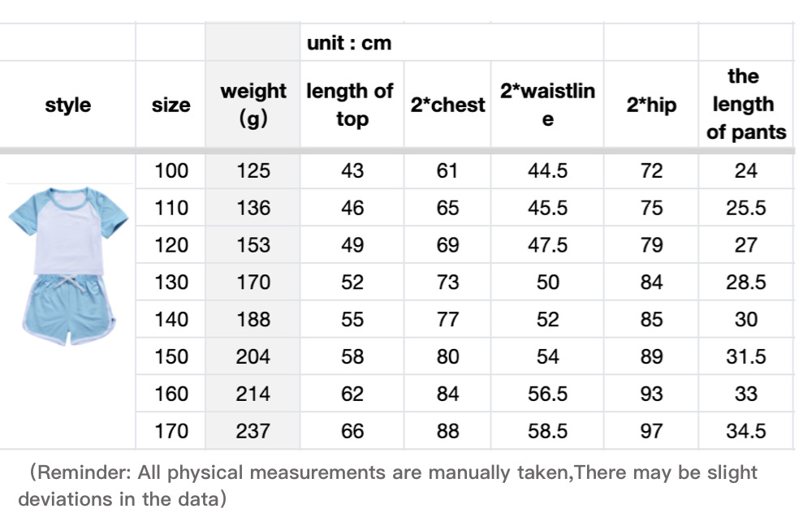
Task: Click the 'style' column header
Action: pos(67,105)
